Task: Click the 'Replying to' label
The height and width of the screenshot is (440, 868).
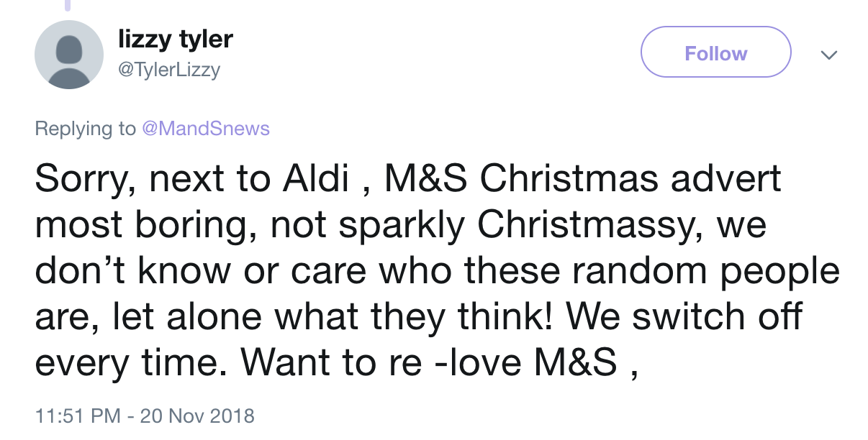Action: (x=85, y=129)
